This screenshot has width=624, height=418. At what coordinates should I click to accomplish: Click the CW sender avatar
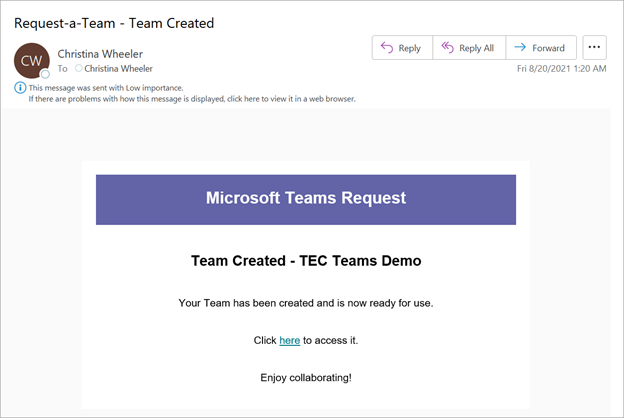pos(31,61)
